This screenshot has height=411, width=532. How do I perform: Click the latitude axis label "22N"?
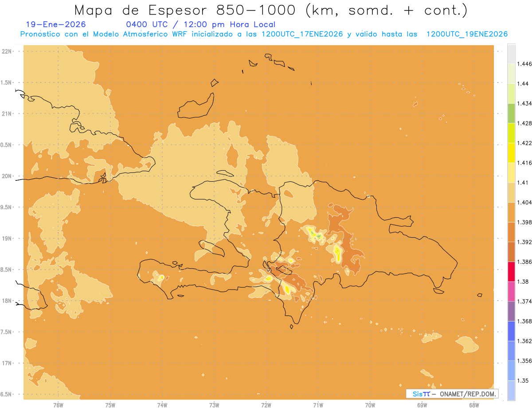click(7, 51)
